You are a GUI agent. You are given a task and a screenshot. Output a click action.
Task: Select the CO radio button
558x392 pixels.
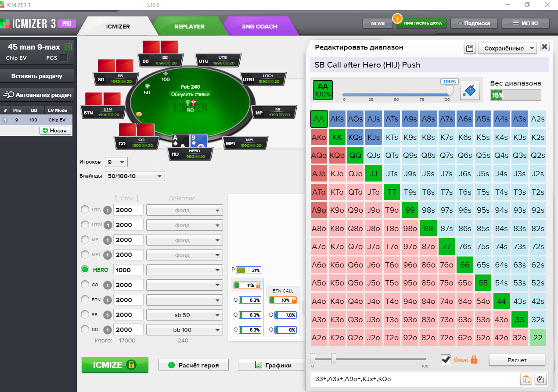[85, 285]
